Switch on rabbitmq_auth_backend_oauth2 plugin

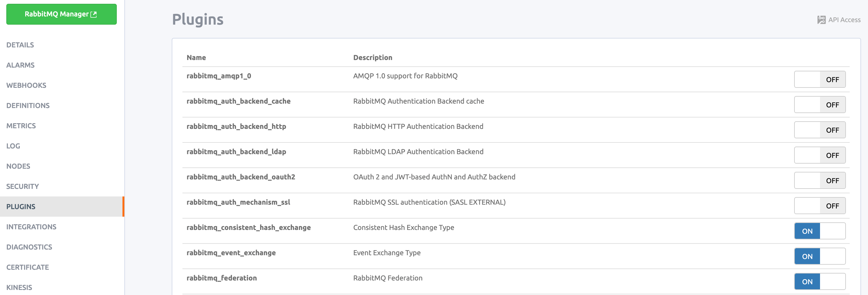pos(819,180)
